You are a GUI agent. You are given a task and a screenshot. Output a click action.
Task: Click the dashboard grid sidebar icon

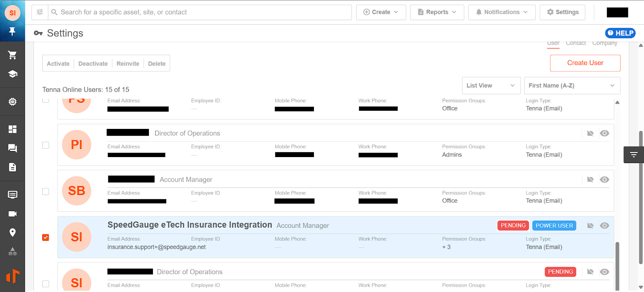coord(12,129)
